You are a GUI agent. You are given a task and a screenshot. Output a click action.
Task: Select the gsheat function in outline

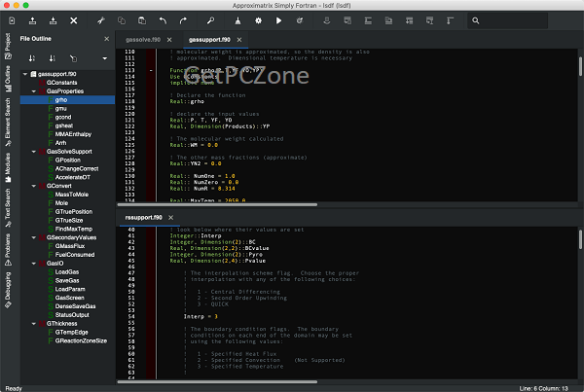(x=64, y=124)
